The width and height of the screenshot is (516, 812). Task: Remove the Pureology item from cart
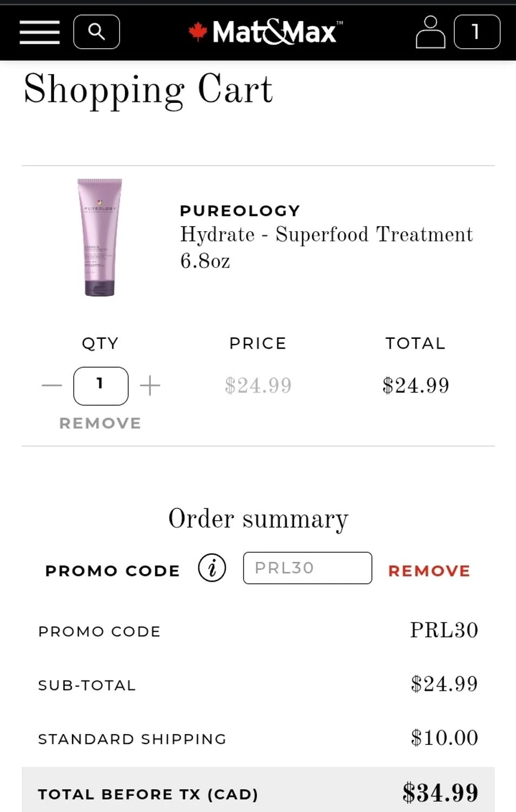tap(100, 423)
